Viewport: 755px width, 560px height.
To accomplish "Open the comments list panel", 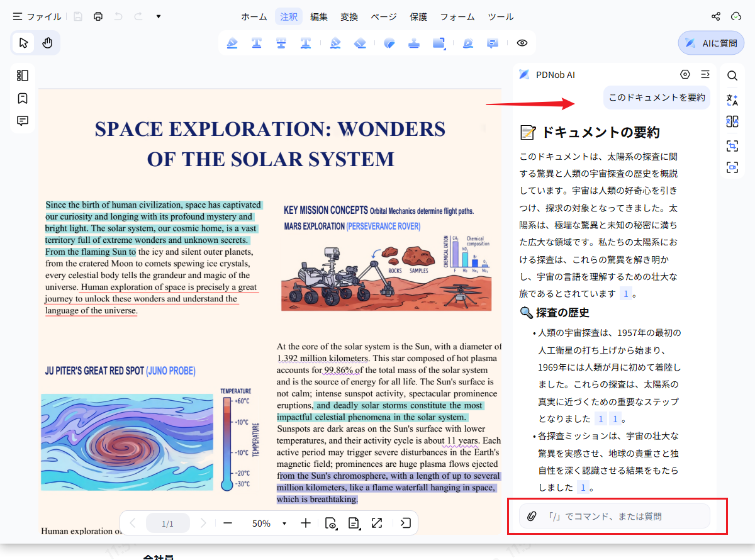I will pyautogui.click(x=23, y=121).
